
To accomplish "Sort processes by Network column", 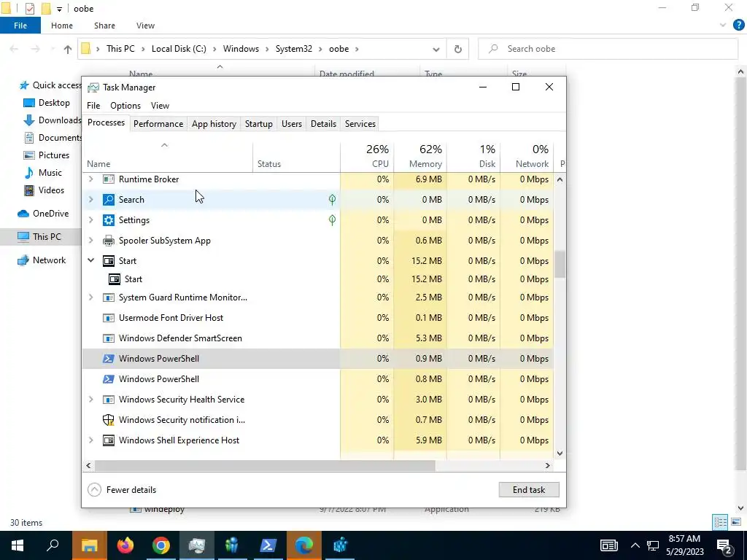I will click(527, 157).
